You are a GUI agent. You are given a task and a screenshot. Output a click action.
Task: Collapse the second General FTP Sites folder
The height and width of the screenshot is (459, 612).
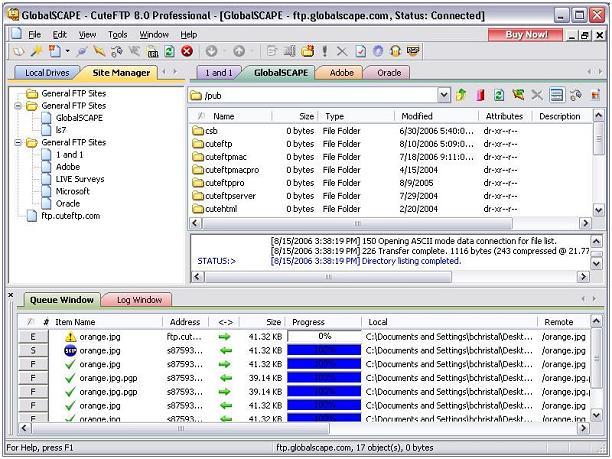[x=19, y=105]
